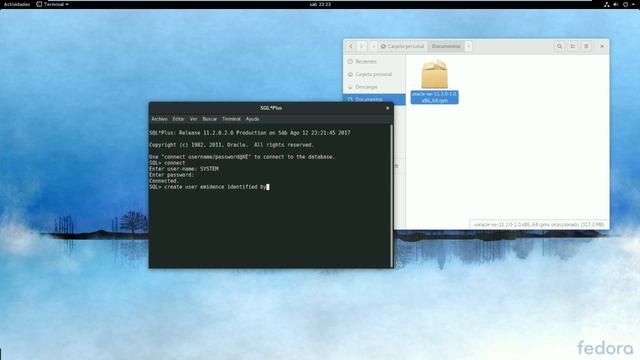The height and width of the screenshot is (360, 640).
Task: Click the SQL*Plus window title bar
Action: coord(271,108)
